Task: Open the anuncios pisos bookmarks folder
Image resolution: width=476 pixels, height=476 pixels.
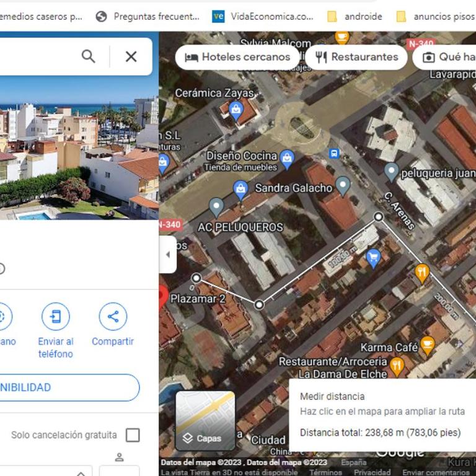Action: pyautogui.click(x=436, y=16)
